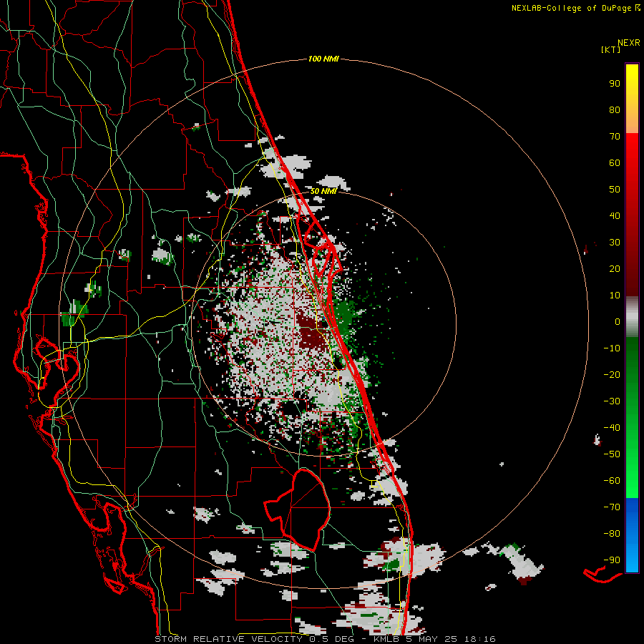Click the '-90' value on the velocity scale
Image resolution: width=644 pixels, height=644 pixels.
coord(612,560)
